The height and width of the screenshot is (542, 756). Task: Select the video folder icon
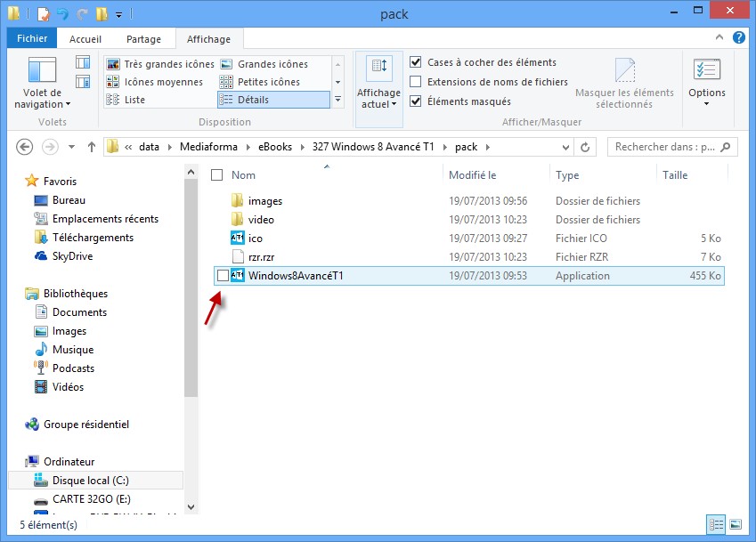[237, 220]
